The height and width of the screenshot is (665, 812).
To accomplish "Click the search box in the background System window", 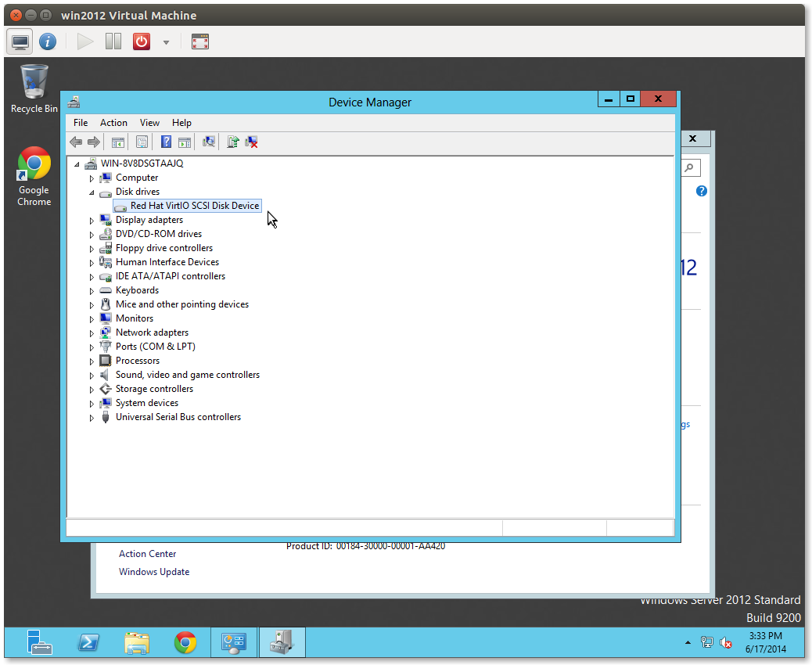I will tap(690, 167).
